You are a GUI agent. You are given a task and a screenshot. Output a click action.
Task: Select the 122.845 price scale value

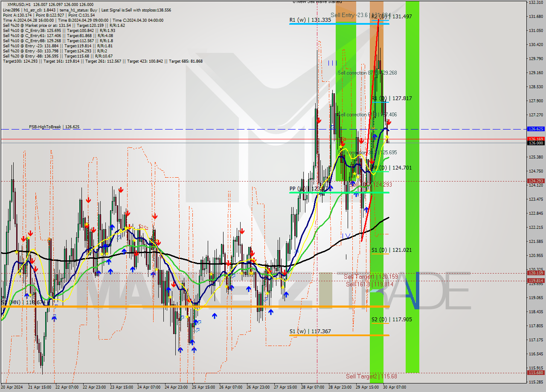(x=536, y=213)
